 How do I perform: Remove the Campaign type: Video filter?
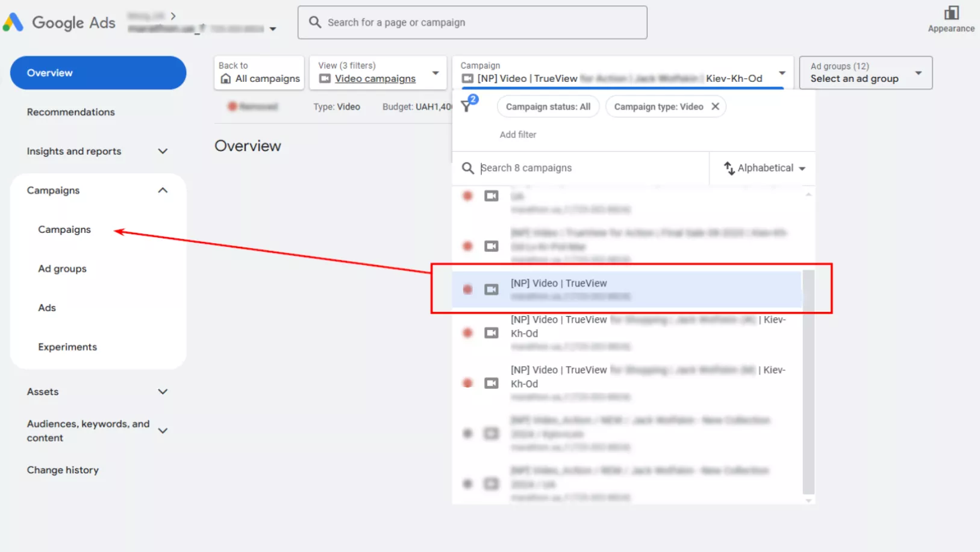[x=715, y=107]
